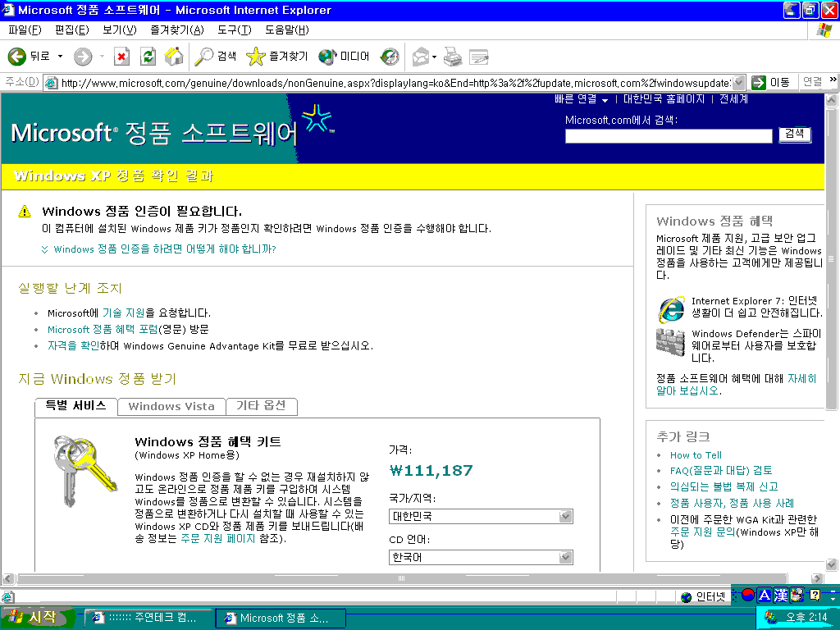Open the 국가/지역 dropdown showing 대한민국

(481, 517)
